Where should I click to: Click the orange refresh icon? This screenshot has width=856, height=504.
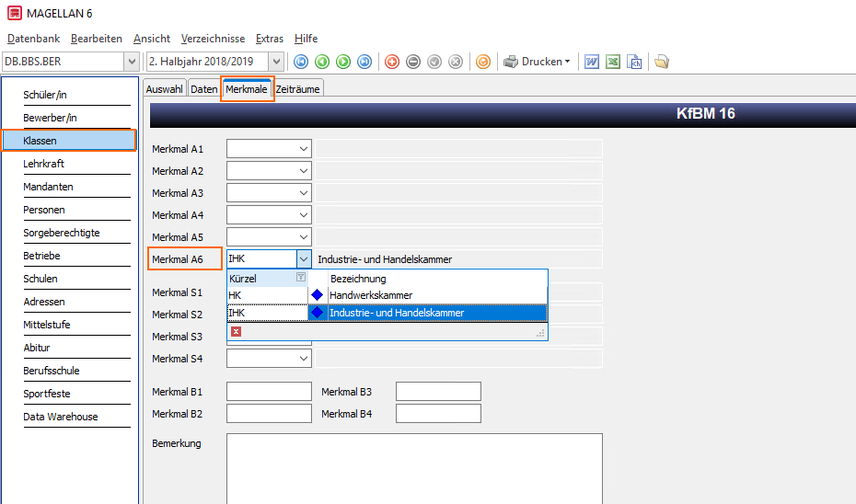coord(483,62)
